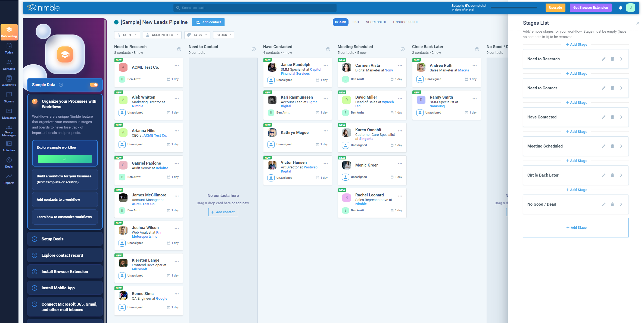
Task: Go to Workflows sidebar icon
Action: point(9,81)
